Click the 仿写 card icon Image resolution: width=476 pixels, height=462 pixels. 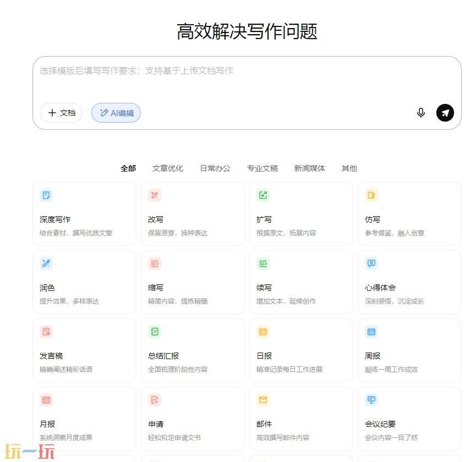(x=371, y=195)
